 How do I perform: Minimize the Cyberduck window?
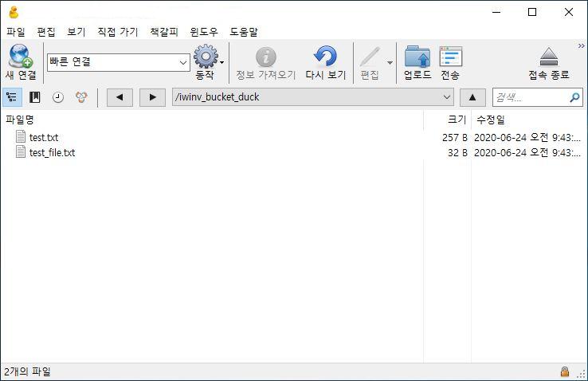tap(496, 13)
